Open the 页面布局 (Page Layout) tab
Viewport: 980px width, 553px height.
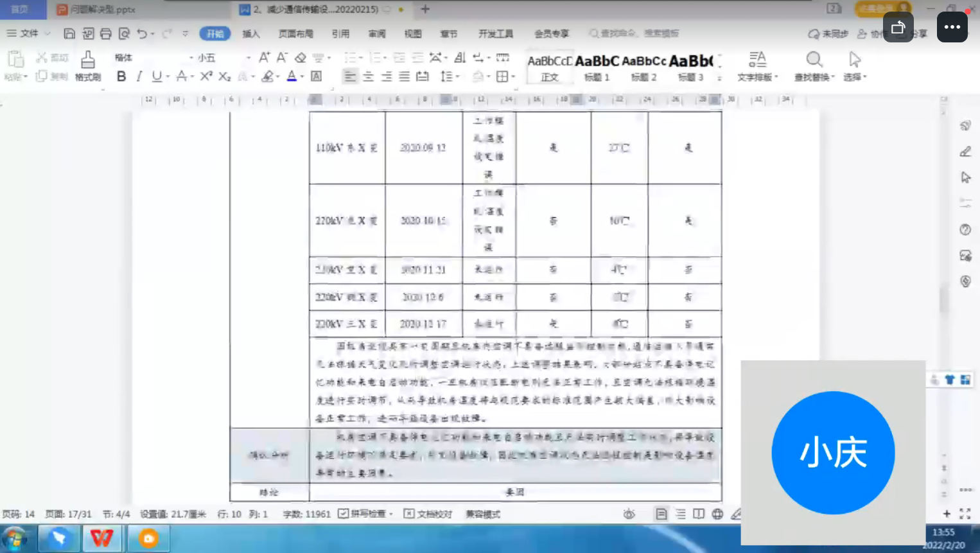pyautogui.click(x=295, y=33)
